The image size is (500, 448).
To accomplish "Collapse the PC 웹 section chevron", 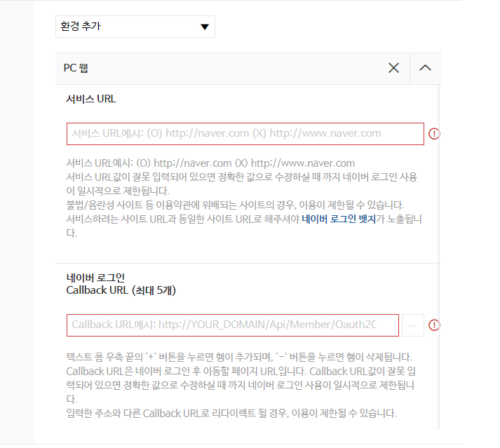I will [x=425, y=68].
